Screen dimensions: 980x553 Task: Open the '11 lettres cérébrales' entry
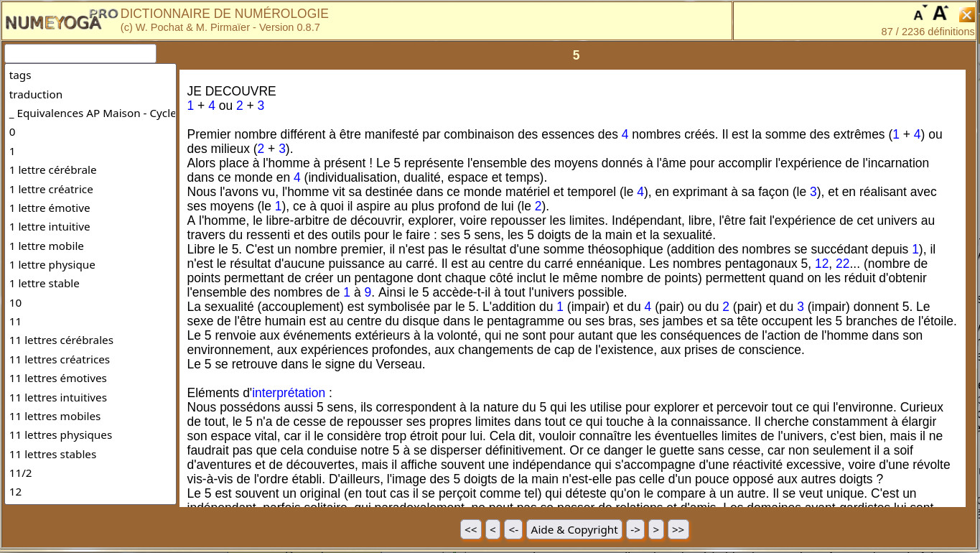pos(90,340)
